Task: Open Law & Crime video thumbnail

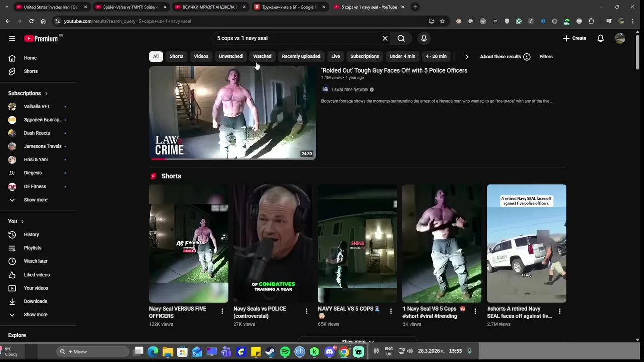Action: pyautogui.click(x=232, y=113)
